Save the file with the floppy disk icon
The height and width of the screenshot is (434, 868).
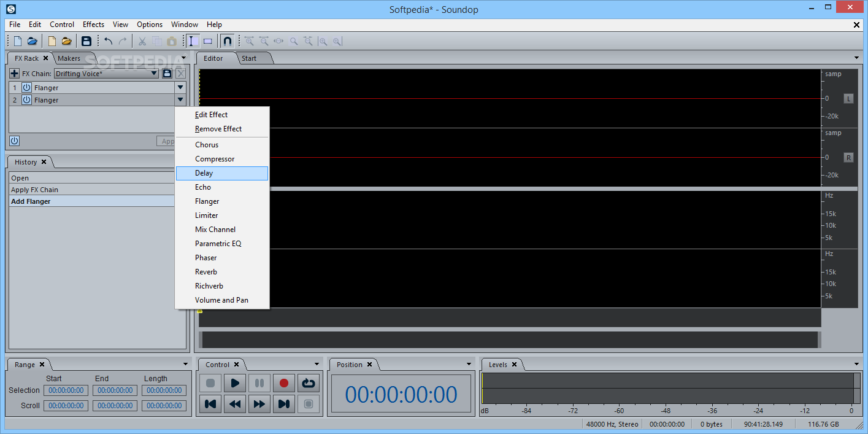point(86,41)
